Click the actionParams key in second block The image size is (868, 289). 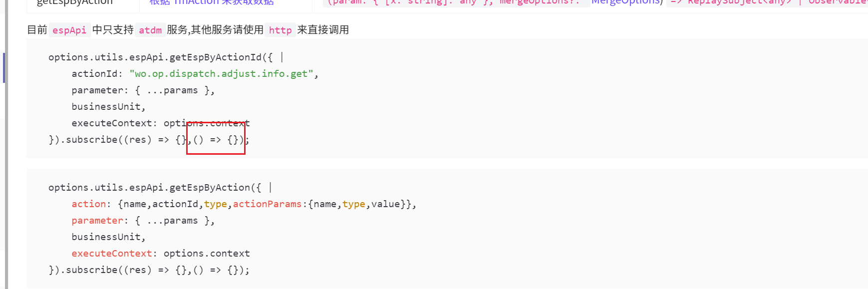tap(267, 204)
